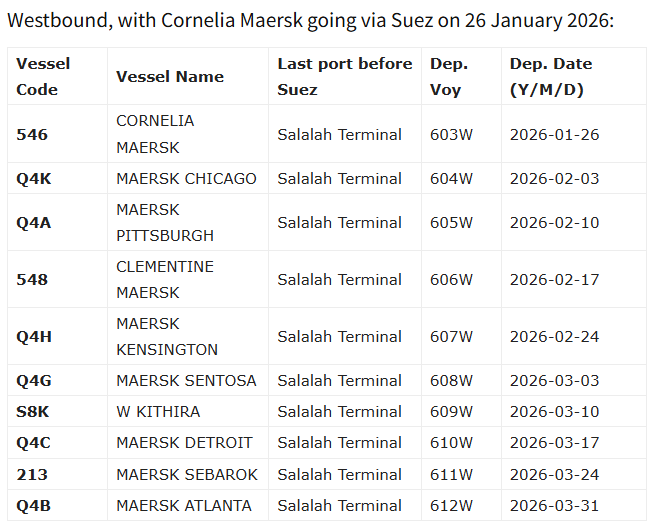Select voyage 604W cell
The image size is (652, 527).
tap(451, 178)
